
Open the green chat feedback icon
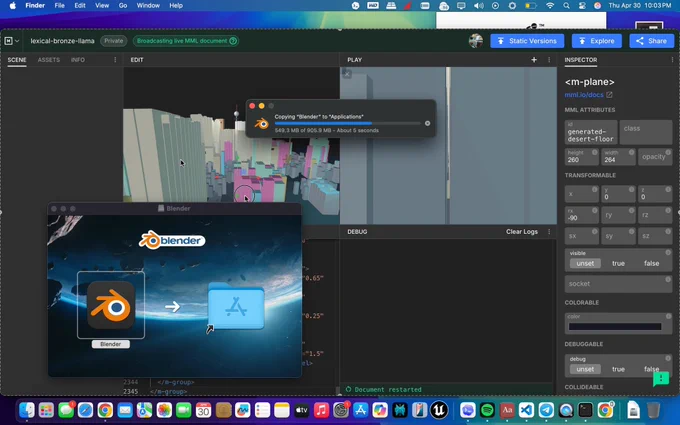tap(661, 379)
